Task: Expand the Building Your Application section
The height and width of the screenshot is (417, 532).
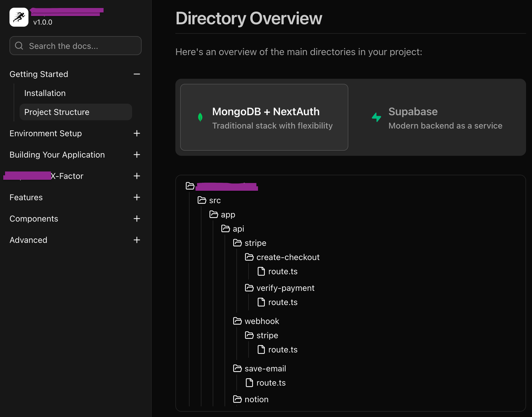Action: click(x=137, y=155)
